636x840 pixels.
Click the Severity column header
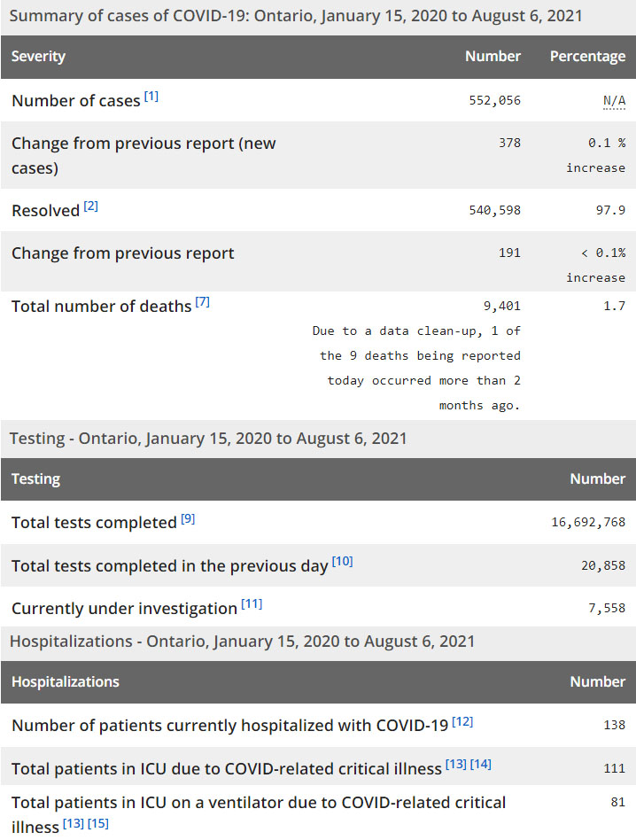tap(39, 57)
